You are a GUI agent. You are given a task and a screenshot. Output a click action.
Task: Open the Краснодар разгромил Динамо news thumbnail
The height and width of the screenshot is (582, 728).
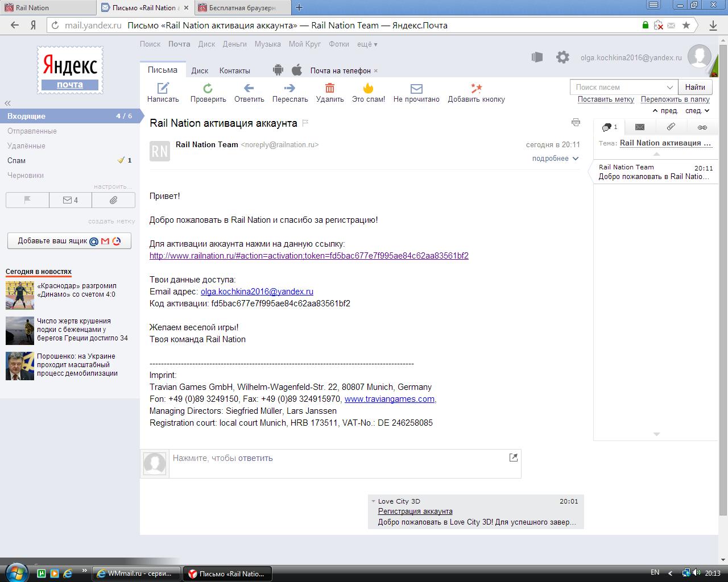[x=20, y=295]
